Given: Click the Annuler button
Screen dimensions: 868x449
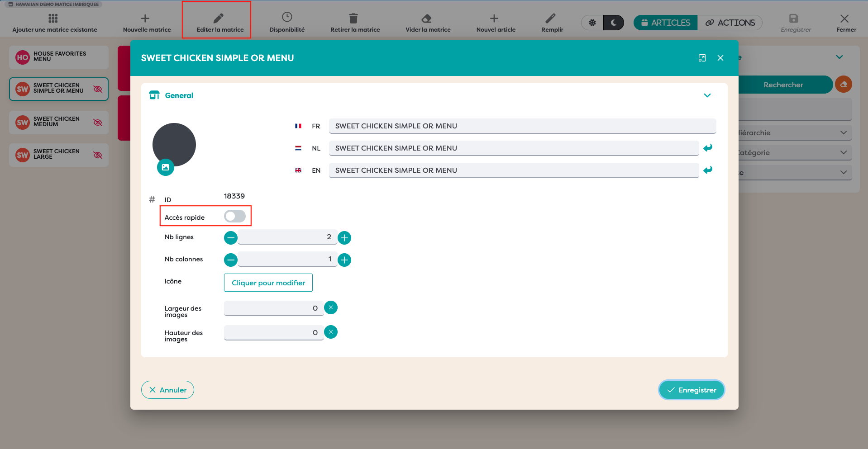Looking at the screenshot, I should pyautogui.click(x=167, y=390).
